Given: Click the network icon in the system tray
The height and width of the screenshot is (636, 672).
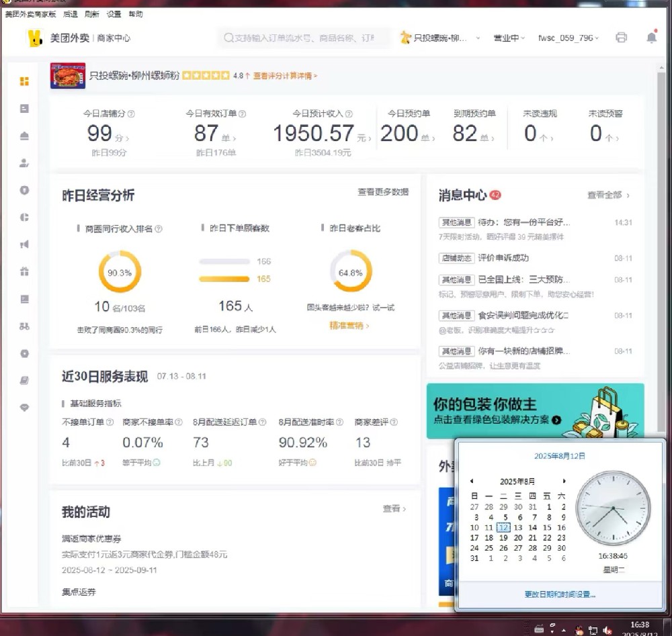Looking at the screenshot, I should coord(593,629).
